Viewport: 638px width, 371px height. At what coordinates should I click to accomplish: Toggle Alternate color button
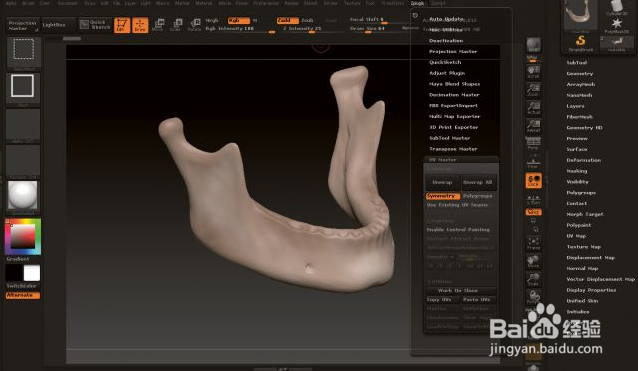[x=23, y=295]
